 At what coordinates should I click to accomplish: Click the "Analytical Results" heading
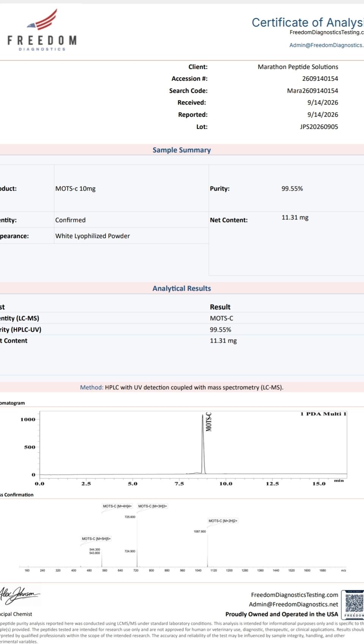tap(182, 288)
